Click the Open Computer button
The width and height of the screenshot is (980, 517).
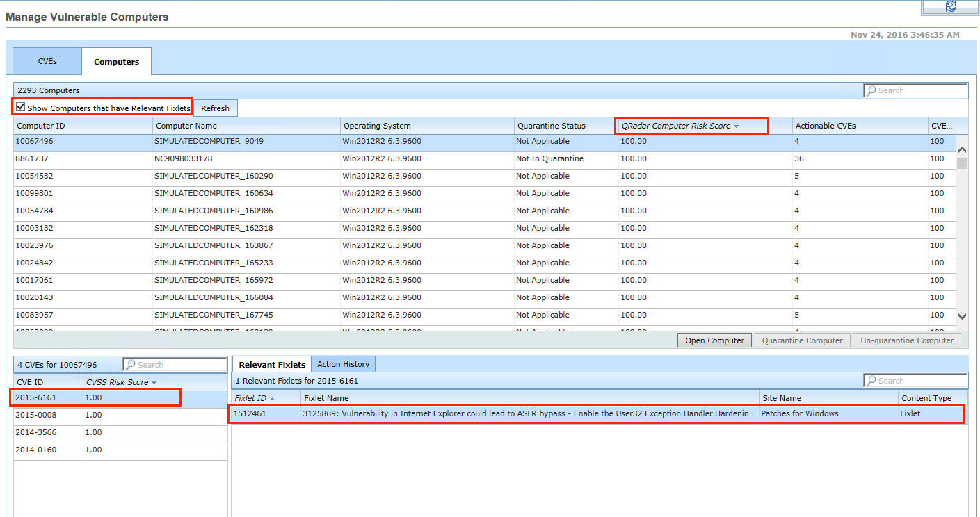point(715,340)
